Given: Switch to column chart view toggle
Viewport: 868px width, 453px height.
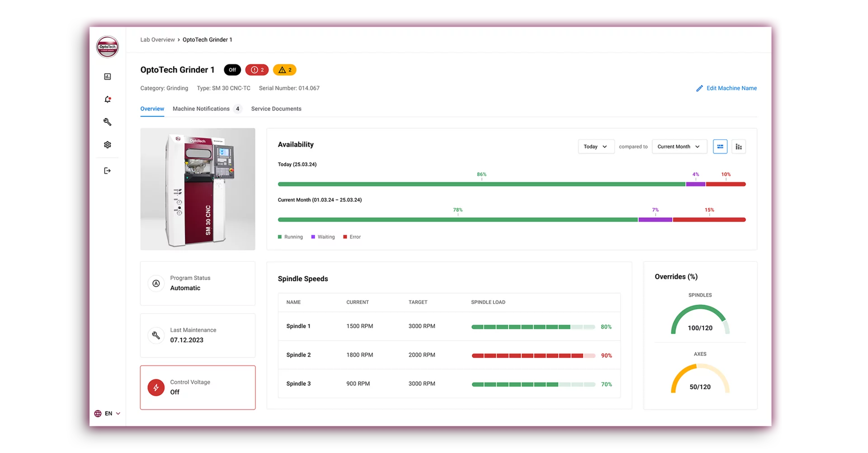Looking at the screenshot, I should coord(739,146).
